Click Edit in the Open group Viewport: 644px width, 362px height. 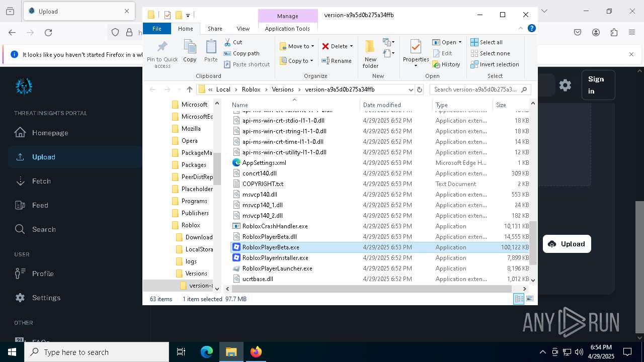[x=442, y=53]
